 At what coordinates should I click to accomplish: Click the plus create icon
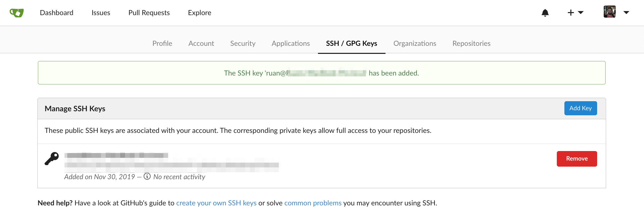[571, 13]
